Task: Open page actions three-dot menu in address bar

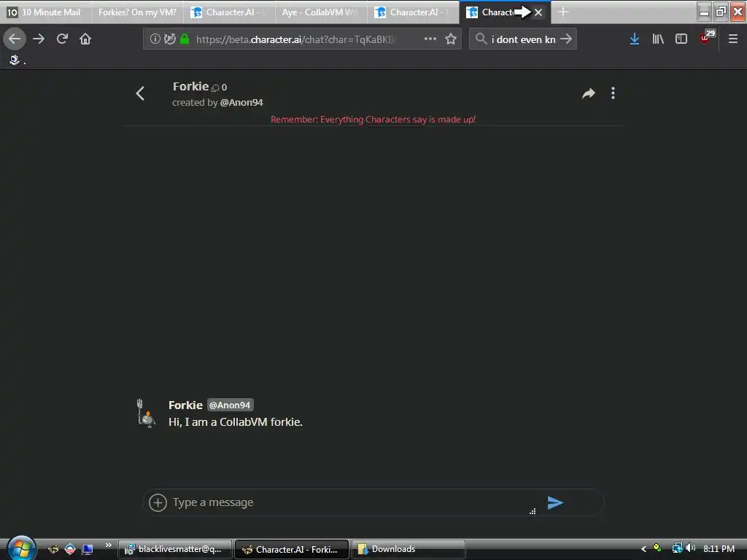Action: 430,39
